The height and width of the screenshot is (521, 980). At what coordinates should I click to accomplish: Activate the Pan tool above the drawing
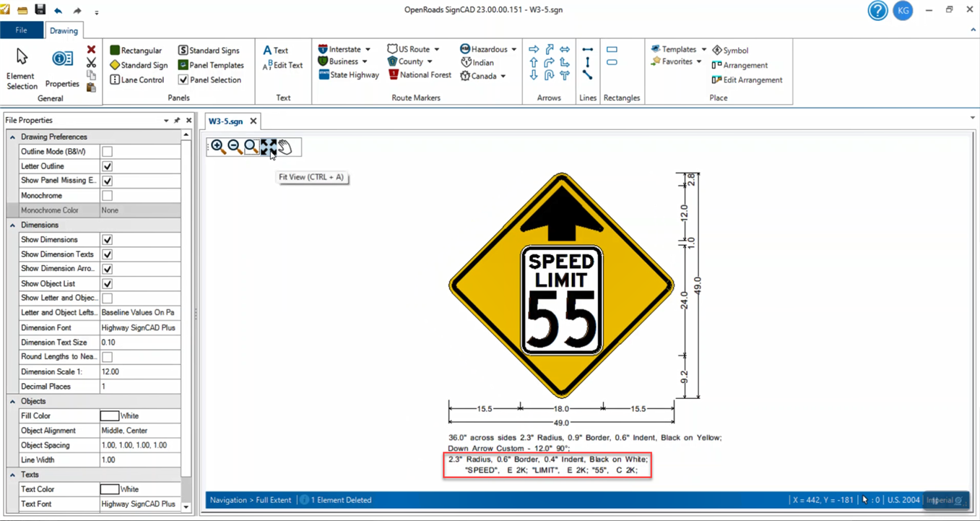coord(285,147)
